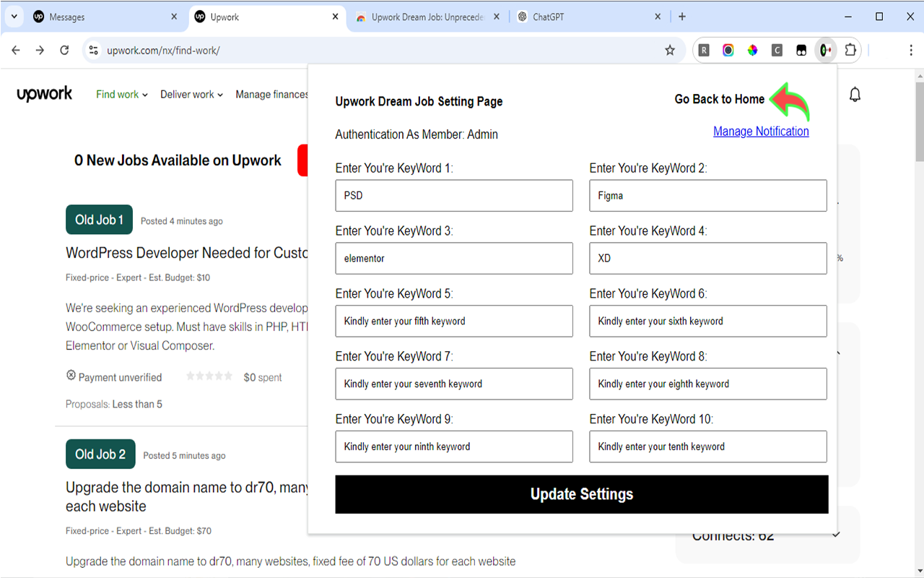Screen dimensions: 924x578
Task: Click the seventh keyword input field
Action: click(x=454, y=384)
